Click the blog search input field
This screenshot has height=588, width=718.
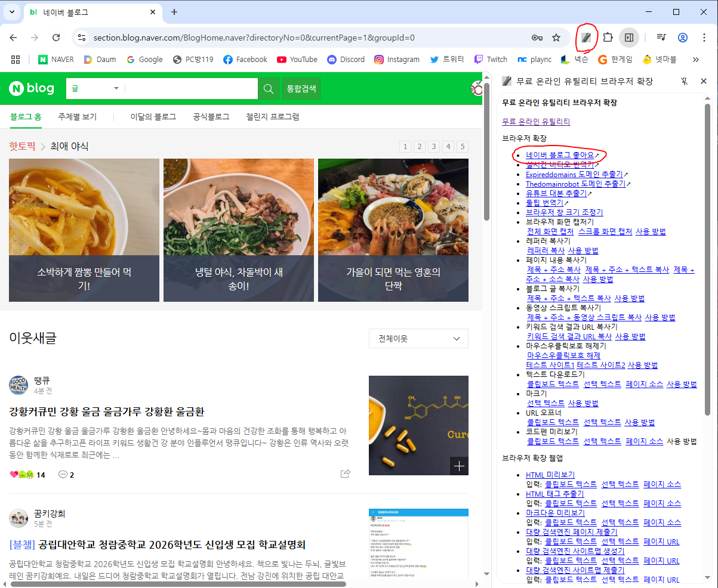[x=191, y=89]
